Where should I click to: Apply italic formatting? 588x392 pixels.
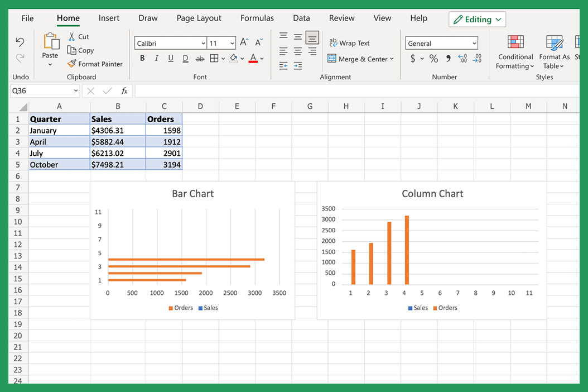156,58
